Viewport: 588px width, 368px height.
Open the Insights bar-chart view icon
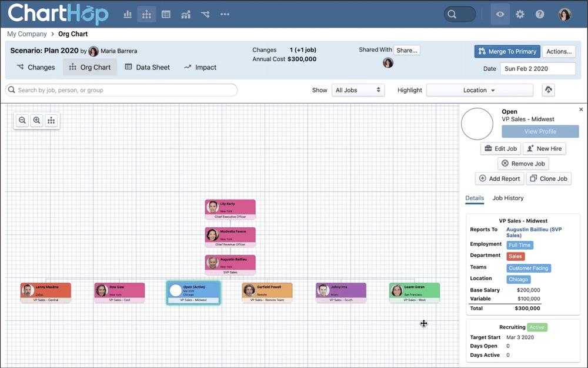(x=128, y=14)
